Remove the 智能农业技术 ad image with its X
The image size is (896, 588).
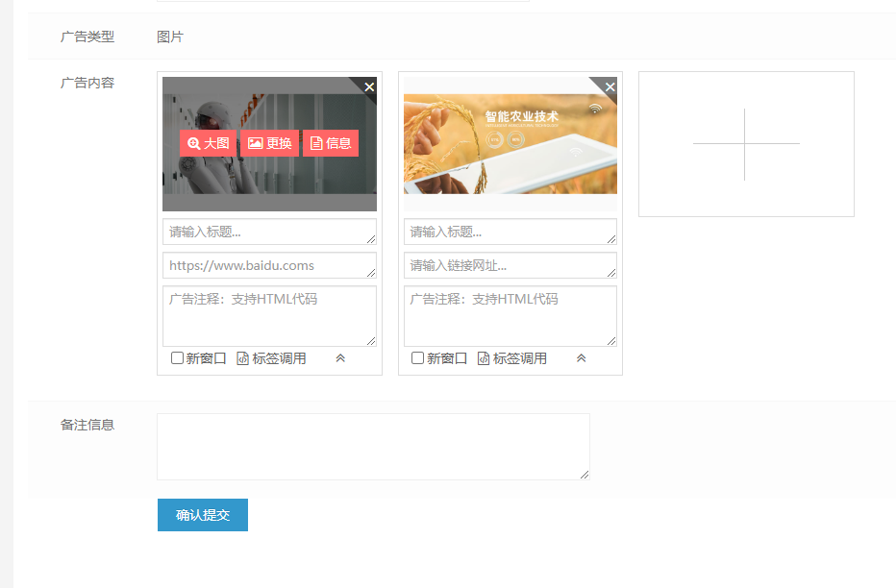pos(610,86)
